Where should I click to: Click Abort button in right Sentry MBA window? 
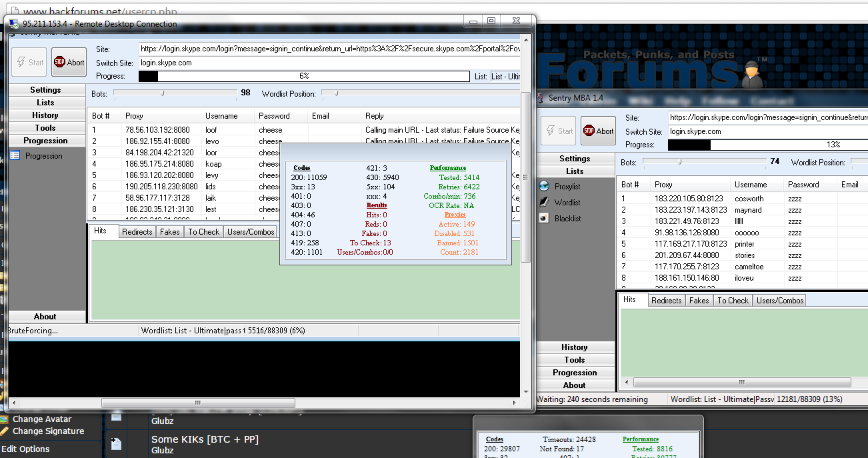[x=598, y=131]
